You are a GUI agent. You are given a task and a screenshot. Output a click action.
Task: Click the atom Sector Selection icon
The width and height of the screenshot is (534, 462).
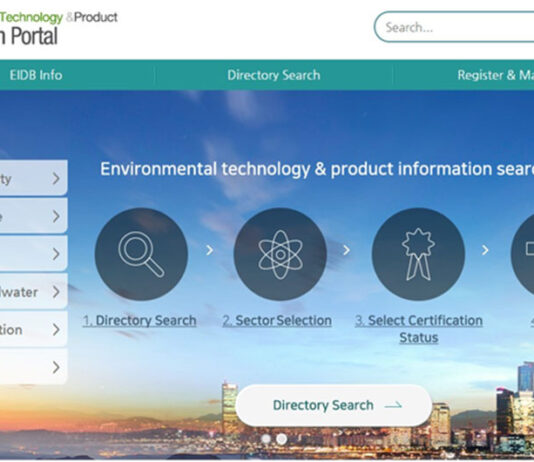[280, 254]
